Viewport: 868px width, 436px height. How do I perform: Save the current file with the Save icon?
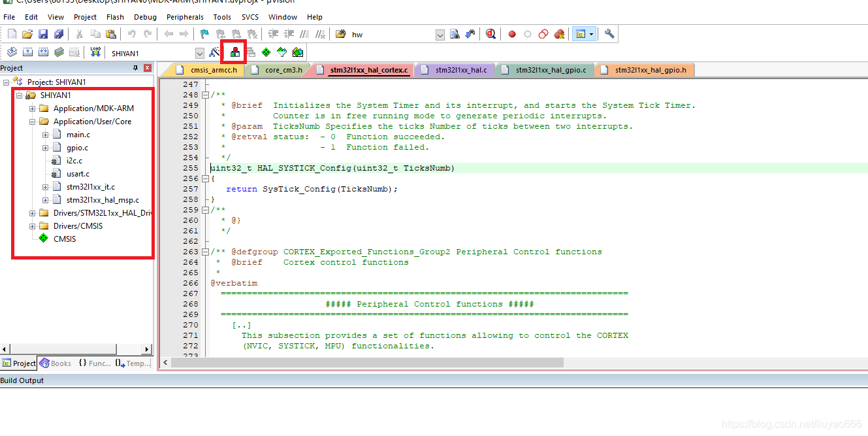tap(43, 34)
